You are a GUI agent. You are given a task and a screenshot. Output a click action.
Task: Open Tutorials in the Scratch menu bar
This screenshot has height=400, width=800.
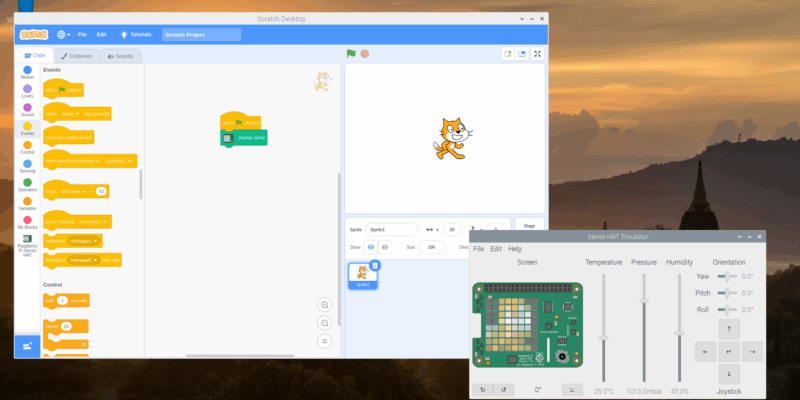(137, 34)
